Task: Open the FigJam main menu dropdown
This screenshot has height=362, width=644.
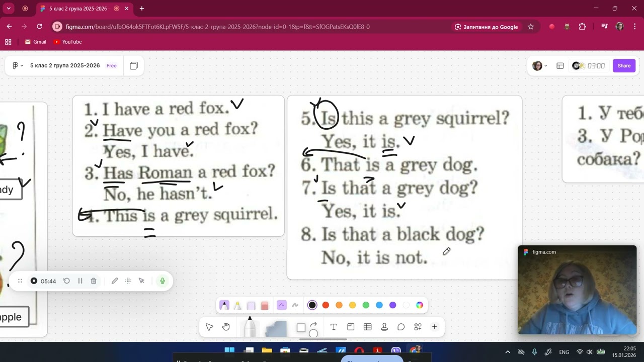Action: pos(18,66)
